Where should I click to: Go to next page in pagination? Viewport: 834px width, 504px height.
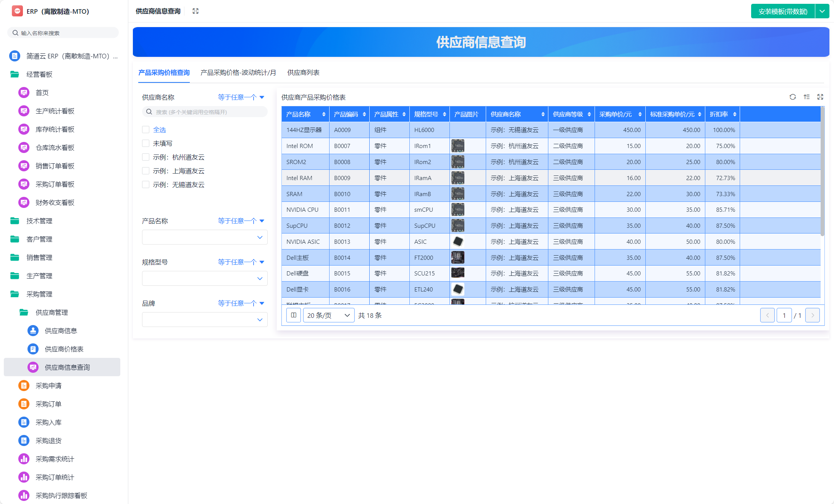(812, 315)
